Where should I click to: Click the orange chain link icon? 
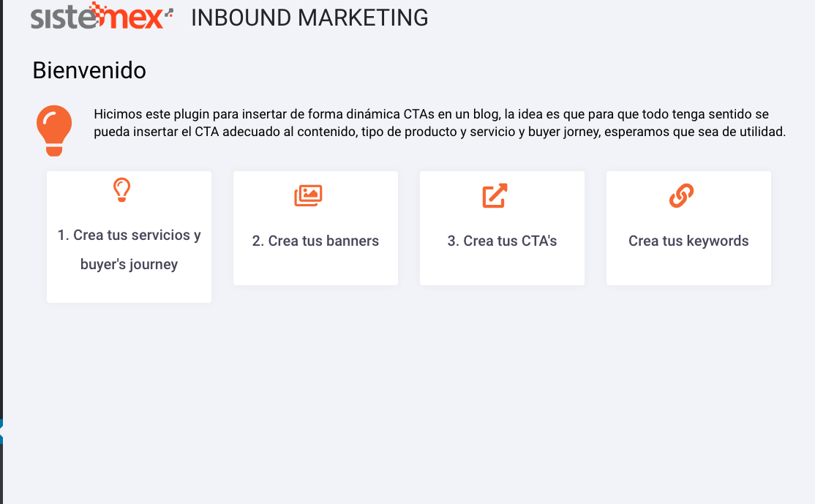pos(681,195)
